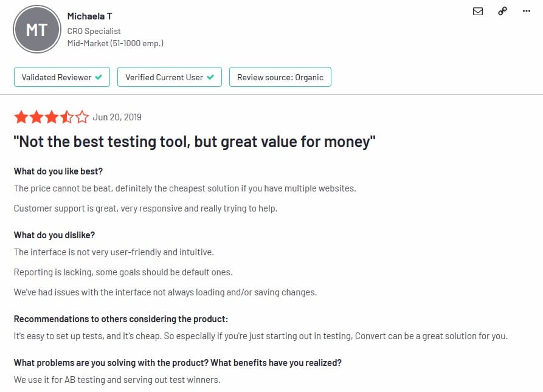
Task: Click the envelope email icon
Action: pos(478,11)
